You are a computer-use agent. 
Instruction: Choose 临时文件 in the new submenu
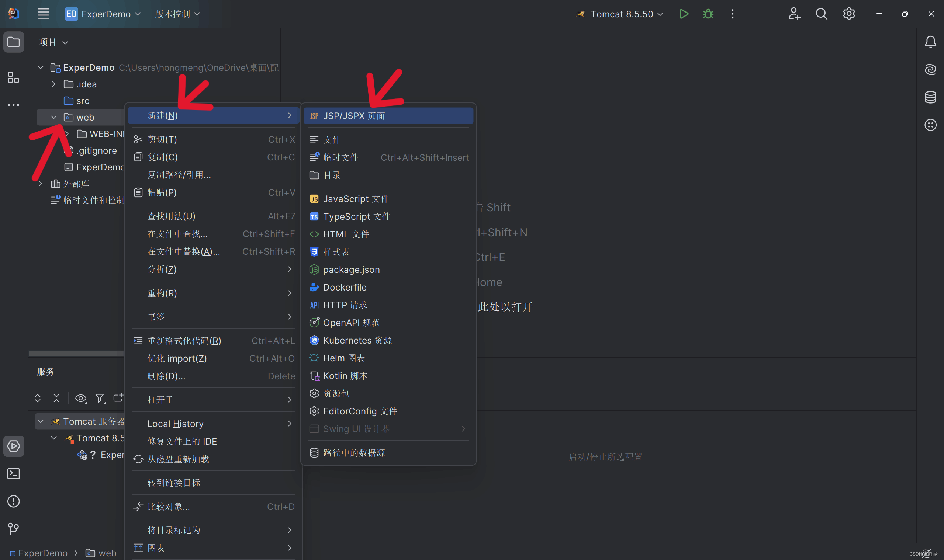pos(388,157)
